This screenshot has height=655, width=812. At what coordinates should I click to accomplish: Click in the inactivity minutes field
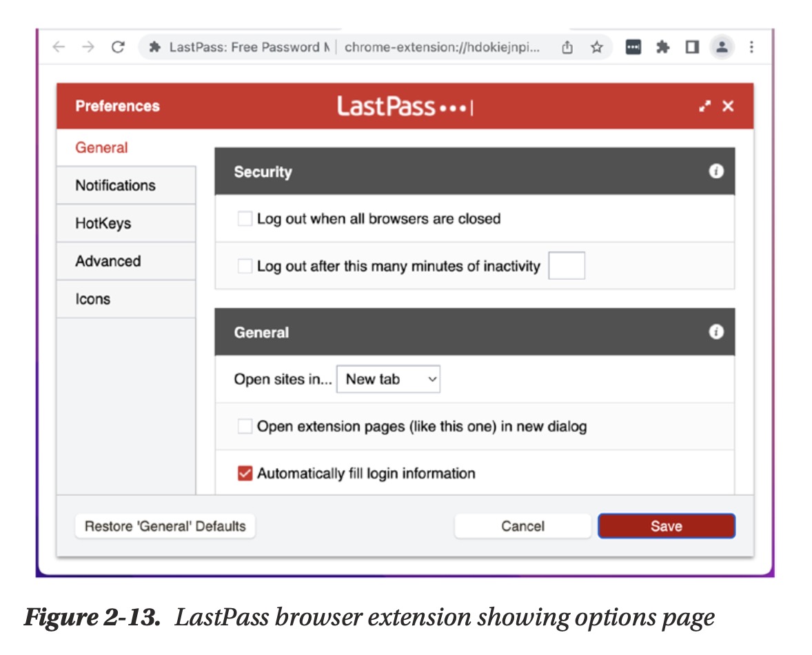[x=567, y=266]
